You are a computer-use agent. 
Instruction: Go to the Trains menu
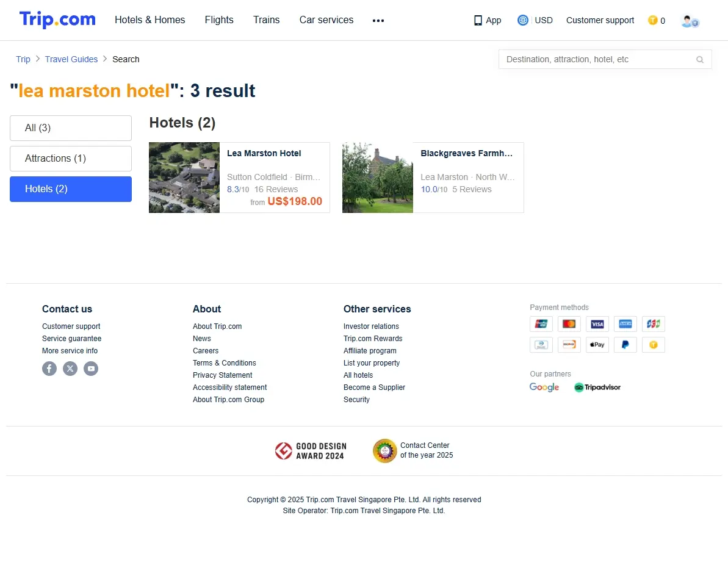coord(267,20)
